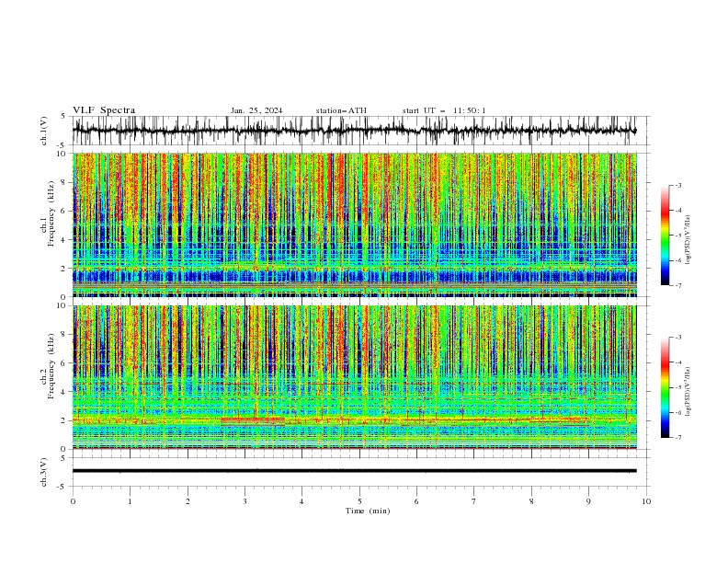Click the red 2 kHz emission band in ch.2 spectrogram
The height and width of the screenshot is (563, 728).
coord(253,419)
